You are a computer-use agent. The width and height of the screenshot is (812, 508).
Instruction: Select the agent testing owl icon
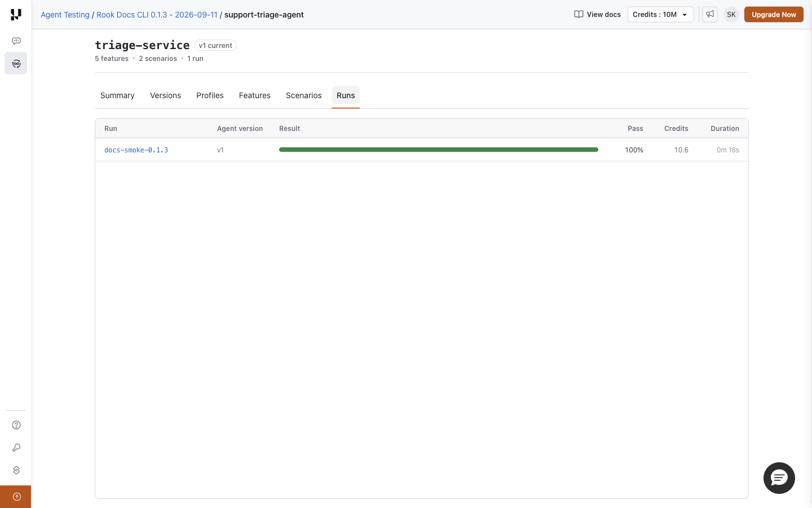(16, 63)
